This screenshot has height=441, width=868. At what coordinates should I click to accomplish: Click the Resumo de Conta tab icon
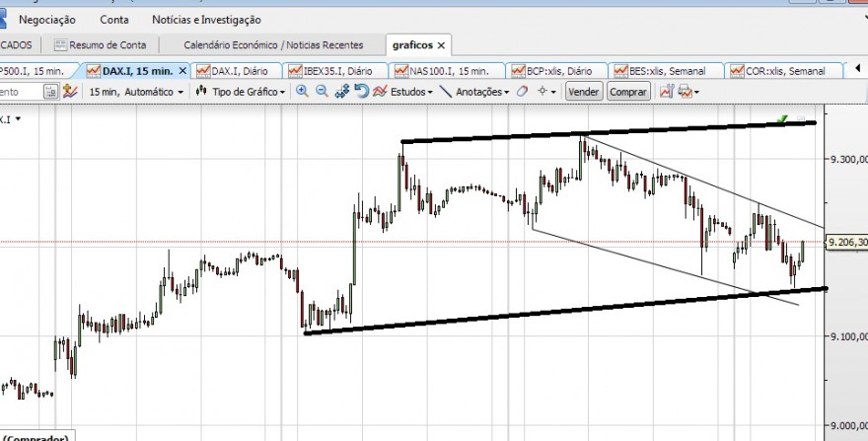[60, 44]
